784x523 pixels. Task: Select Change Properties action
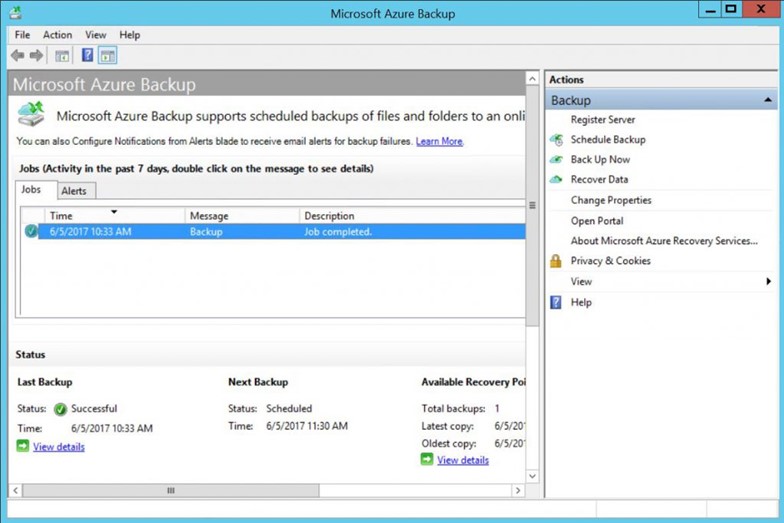[611, 200]
